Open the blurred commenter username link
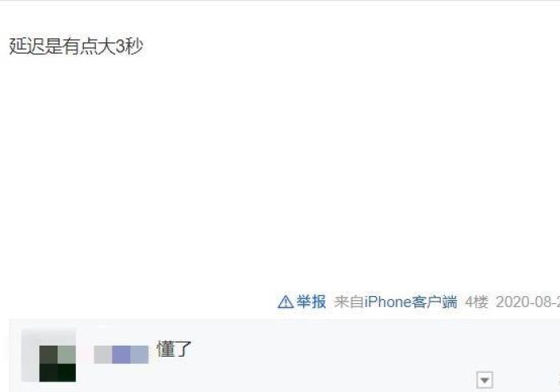Image resolution: width=560 pixels, height=392 pixels. [x=121, y=354]
